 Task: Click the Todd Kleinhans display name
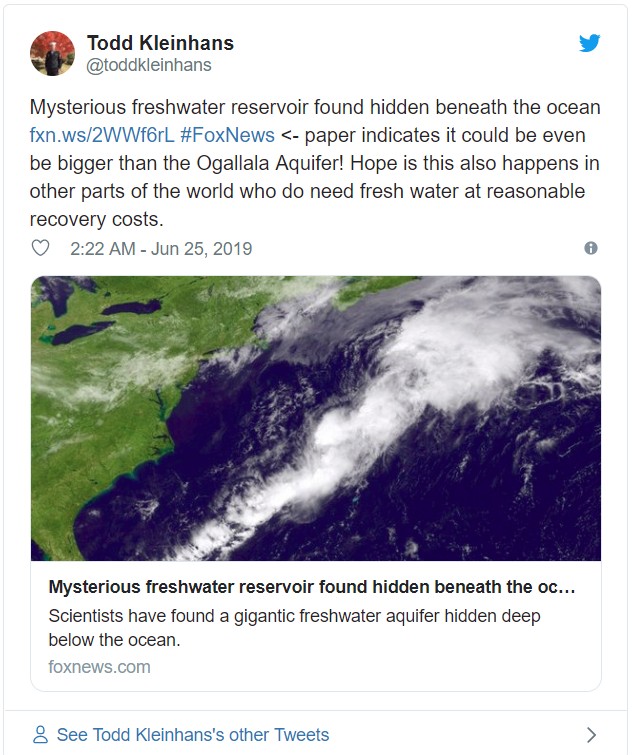pyautogui.click(x=160, y=43)
